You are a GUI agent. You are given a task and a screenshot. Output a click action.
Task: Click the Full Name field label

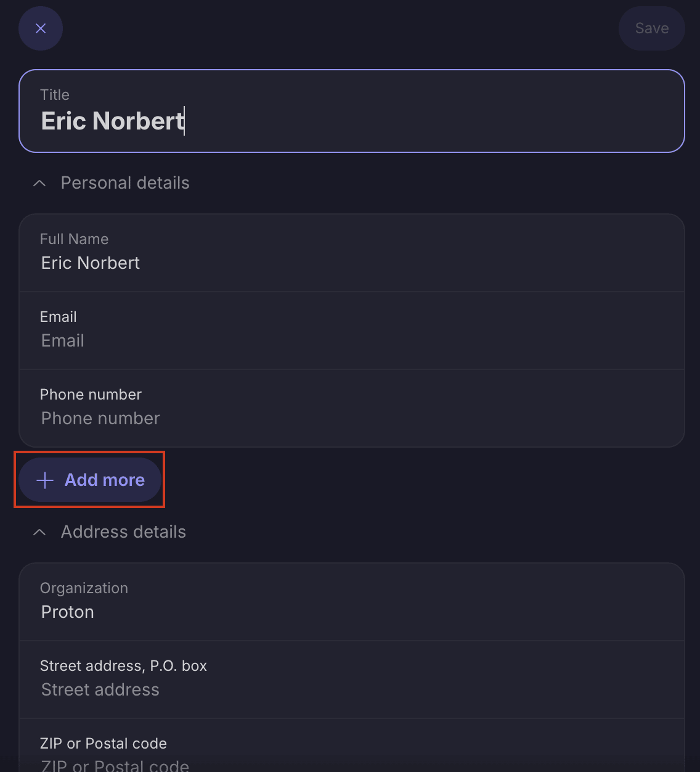point(74,239)
